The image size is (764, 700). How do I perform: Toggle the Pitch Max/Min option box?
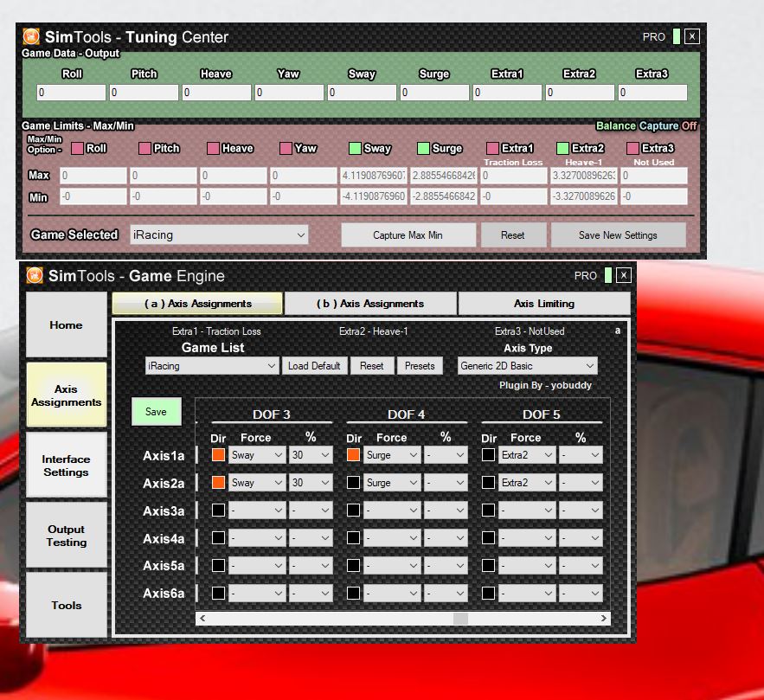click(x=144, y=148)
